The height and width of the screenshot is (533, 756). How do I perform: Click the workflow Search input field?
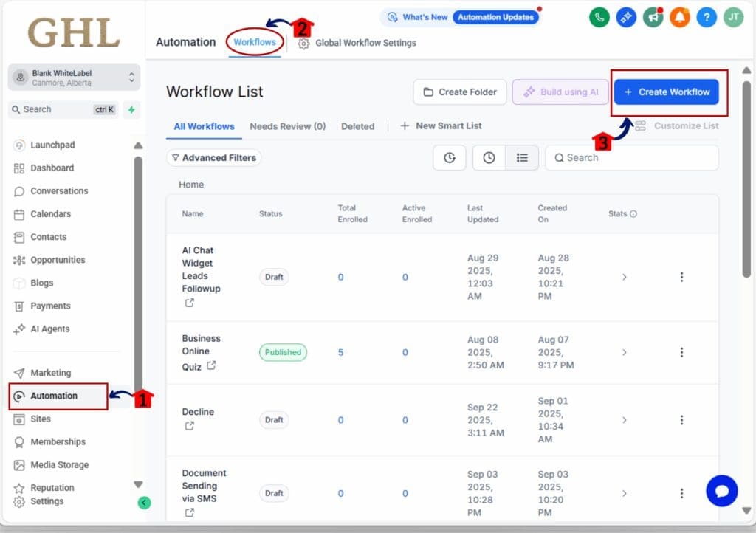pyautogui.click(x=635, y=158)
